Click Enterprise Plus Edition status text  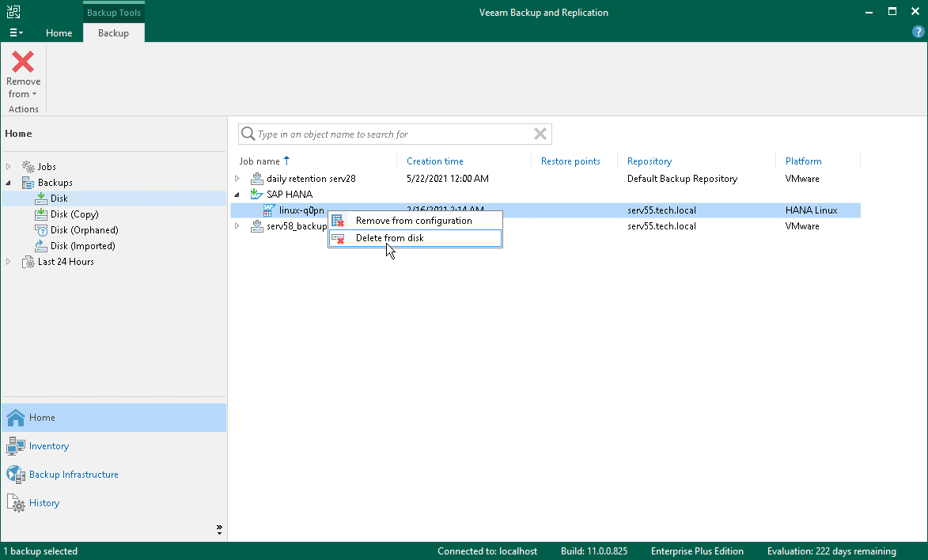[697, 551]
